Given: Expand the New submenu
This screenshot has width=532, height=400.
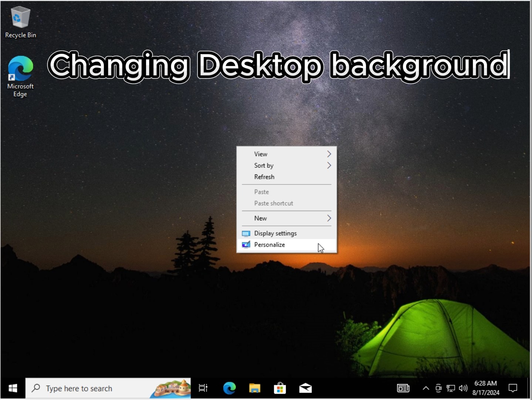Looking at the screenshot, I should click(287, 219).
